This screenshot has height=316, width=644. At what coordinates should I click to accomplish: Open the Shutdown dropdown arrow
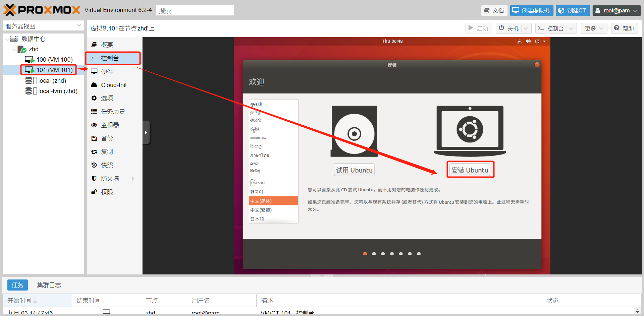coord(526,28)
